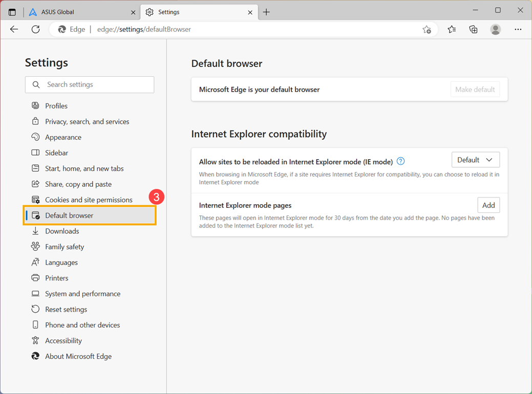Refresh the current page
This screenshot has width=532, height=394.
(35, 29)
